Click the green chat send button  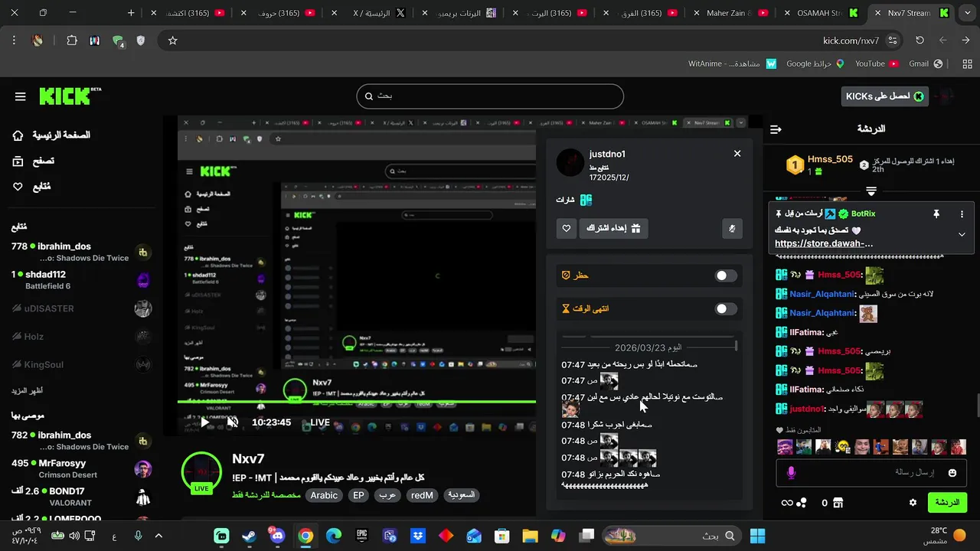[x=947, y=503]
